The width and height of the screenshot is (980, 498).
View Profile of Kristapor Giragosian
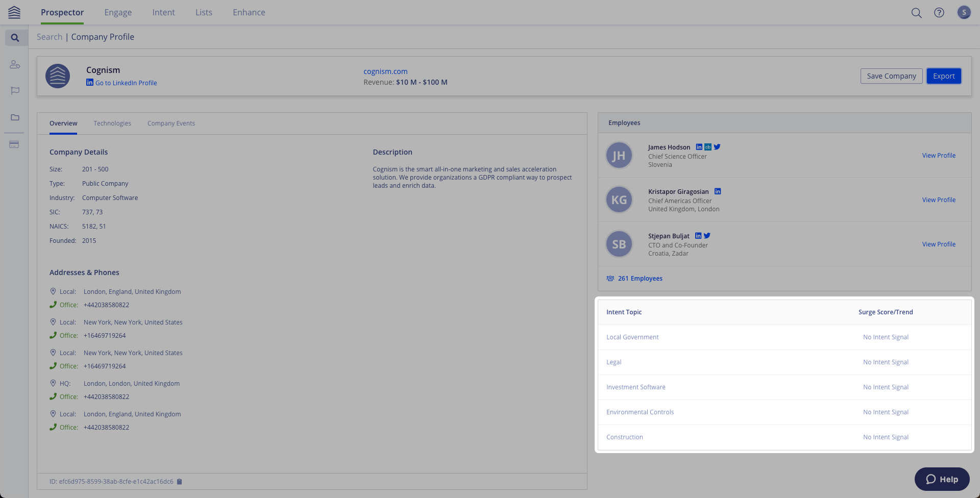point(939,200)
